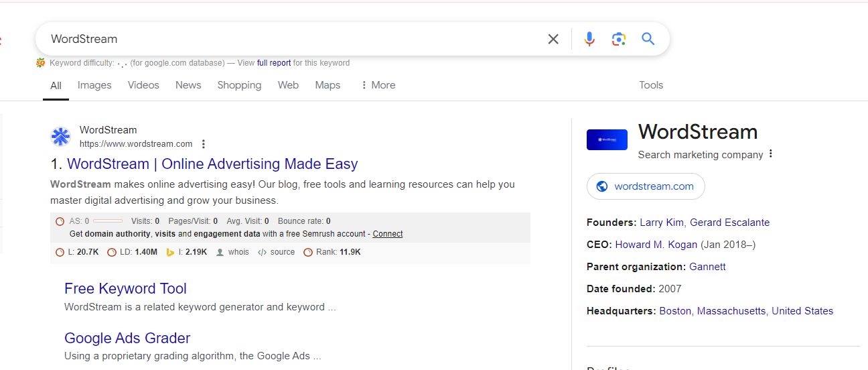Switch to the Images tab

tap(94, 85)
